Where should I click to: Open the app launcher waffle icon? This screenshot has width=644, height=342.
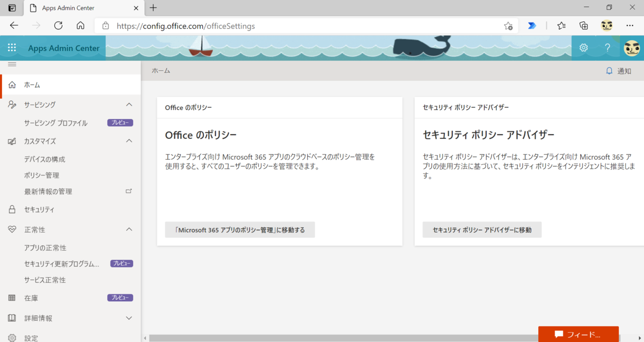tap(12, 48)
